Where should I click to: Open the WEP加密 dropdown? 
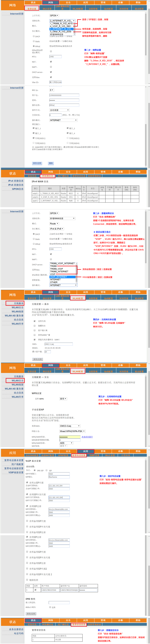click(63, 446)
